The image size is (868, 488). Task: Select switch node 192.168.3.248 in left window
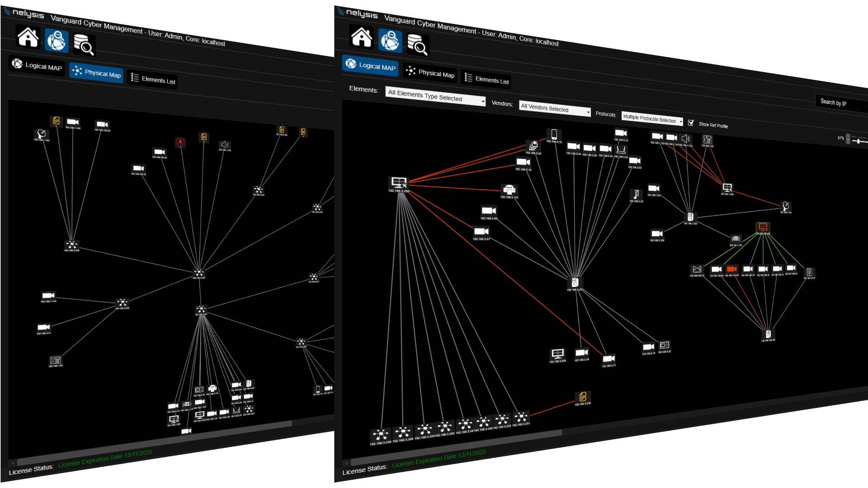[71, 246]
